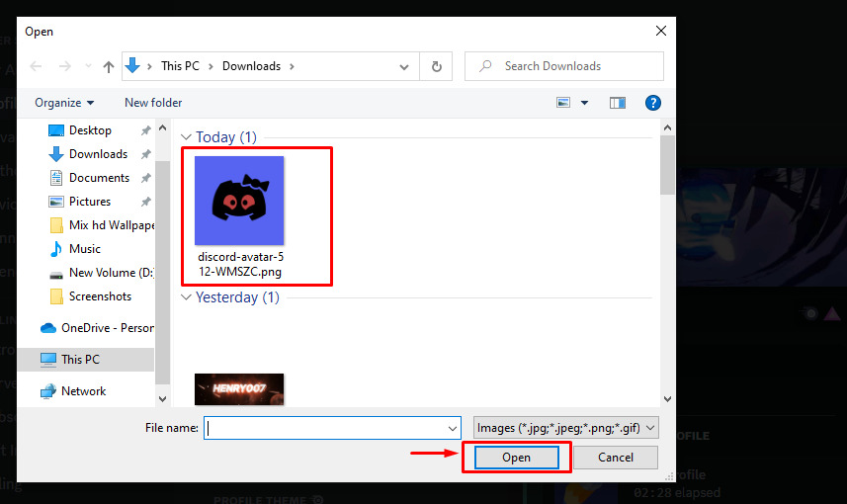Open Music in the navigation pane
Image resolution: width=847 pixels, height=504 pixels.
85,249
